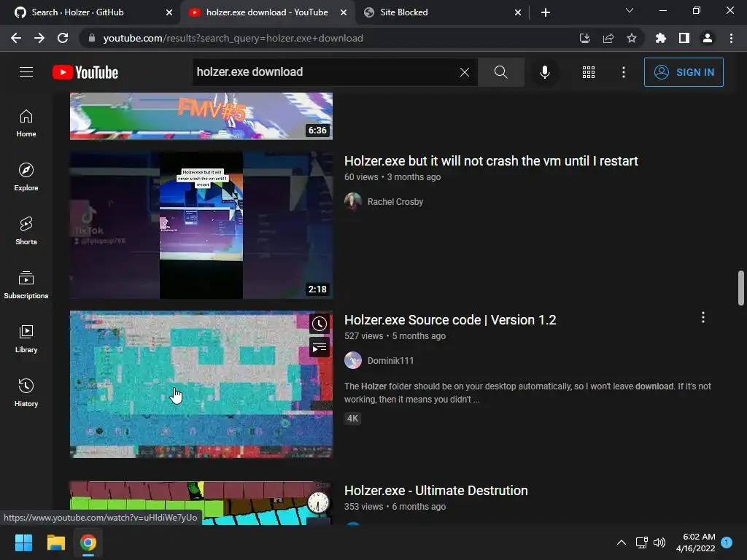Open the YouTube apps grid icon

[x=589, y=72]
